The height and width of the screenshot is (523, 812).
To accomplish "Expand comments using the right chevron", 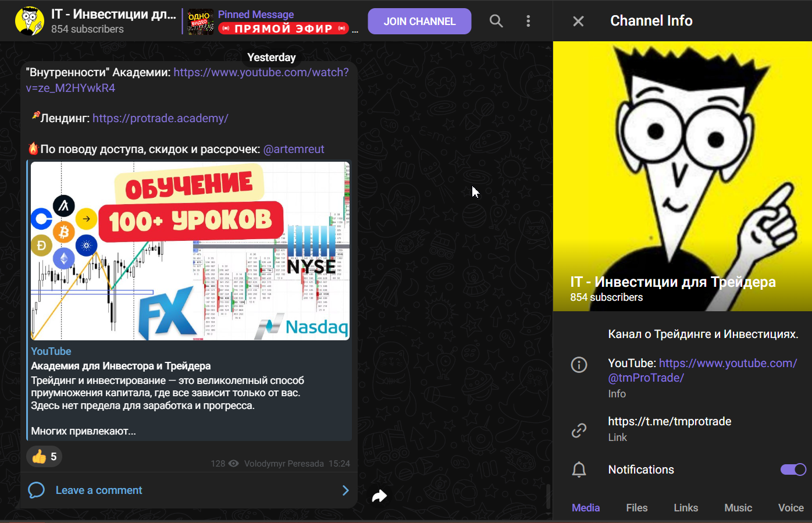I will click(x=346, y=490).
